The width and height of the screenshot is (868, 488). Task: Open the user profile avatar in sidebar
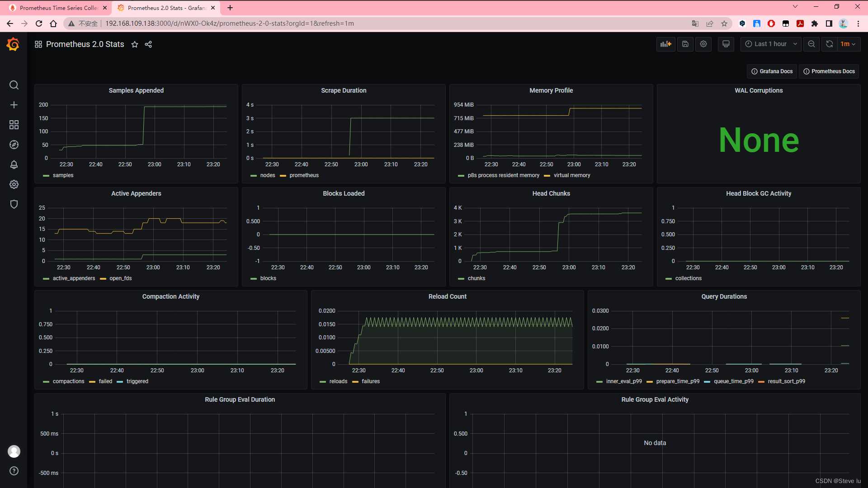tap(14, 451)
